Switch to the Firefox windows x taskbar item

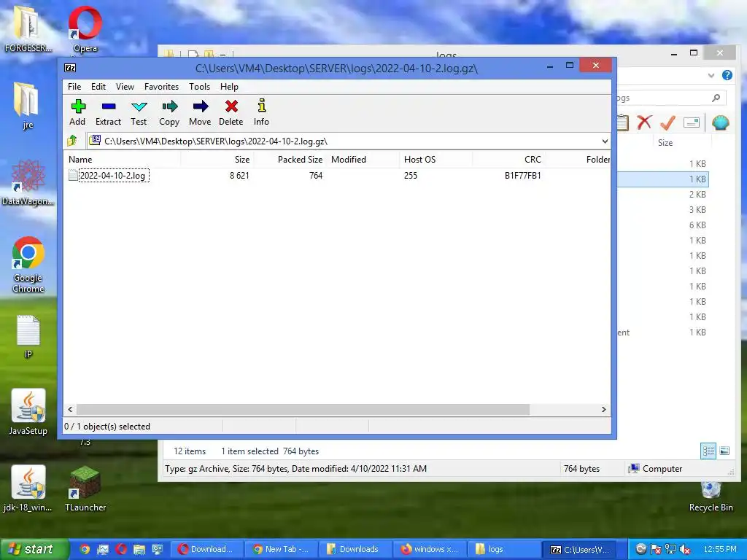(x=430, y=549)
